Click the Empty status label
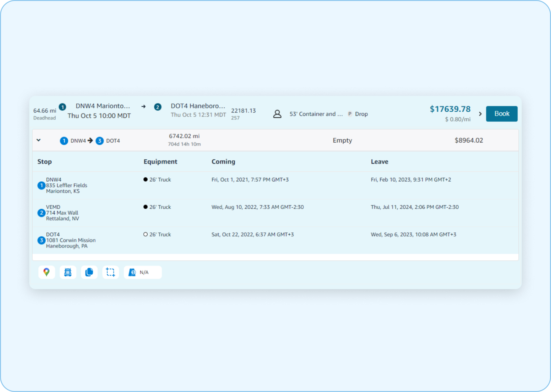551x392 pixels. [x=342, y=141]
